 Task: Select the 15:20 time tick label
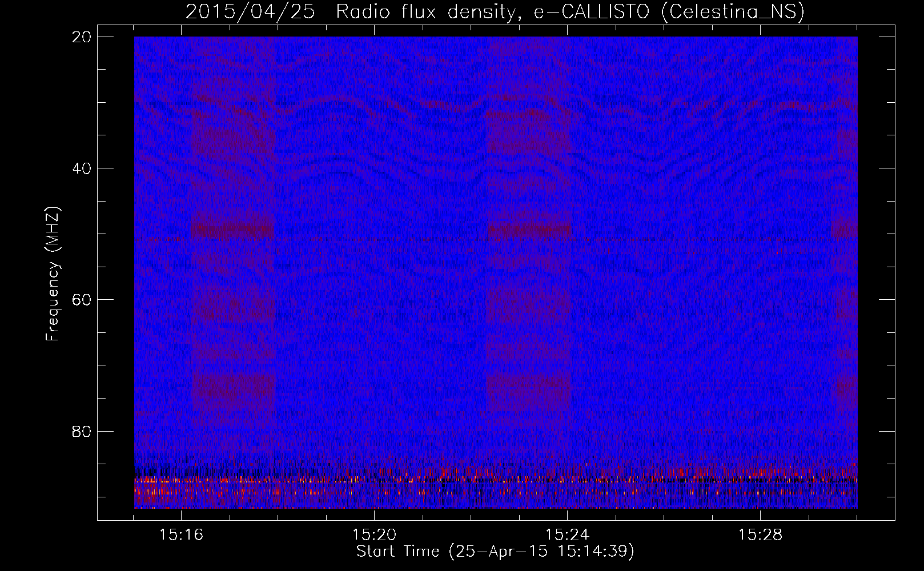(375, 535)
